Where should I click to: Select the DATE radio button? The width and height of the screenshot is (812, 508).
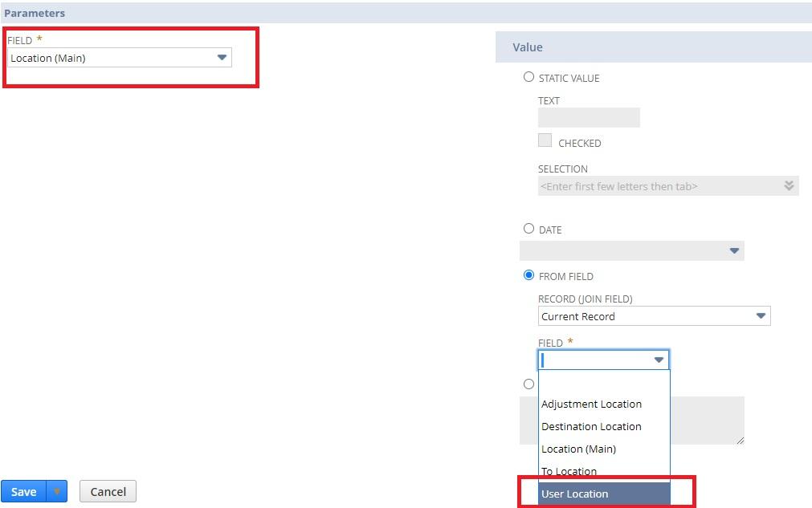click(x=528, y=229)
